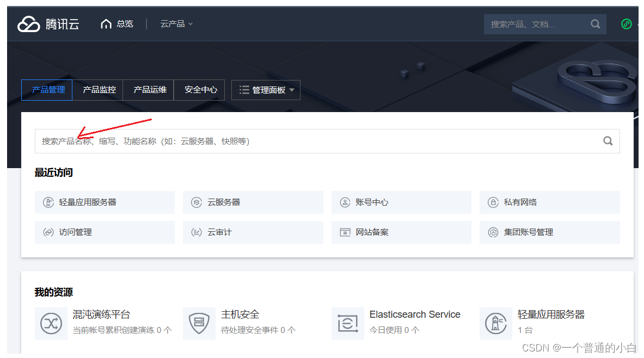This screenshot has height=358, width=644.
Task: Open 轻量应用服务器 from recent visits
Action: (105, 202)
